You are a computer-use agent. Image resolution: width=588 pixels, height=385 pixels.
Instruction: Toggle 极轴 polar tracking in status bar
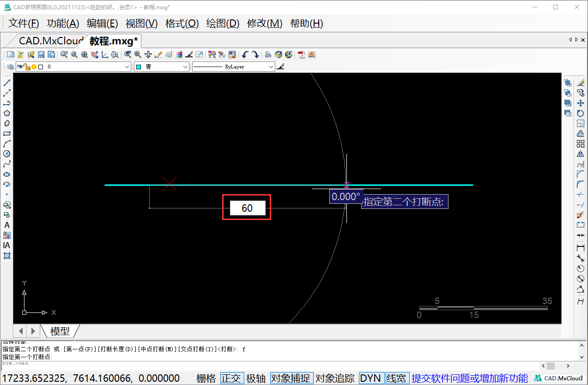[256, 378]
